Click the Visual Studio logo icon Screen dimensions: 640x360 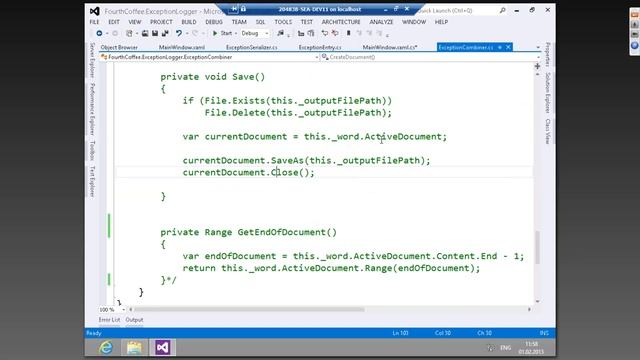click(x=95, y=11)
